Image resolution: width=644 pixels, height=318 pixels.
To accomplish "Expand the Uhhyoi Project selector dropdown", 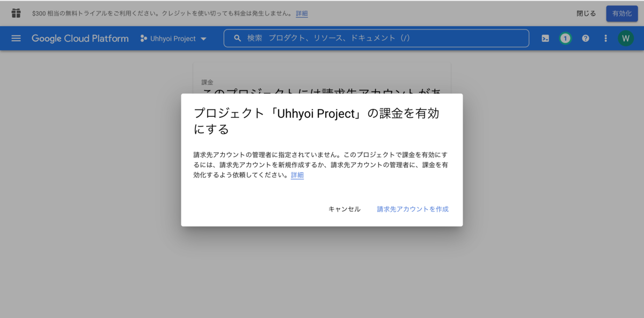I will click(174, 39).
